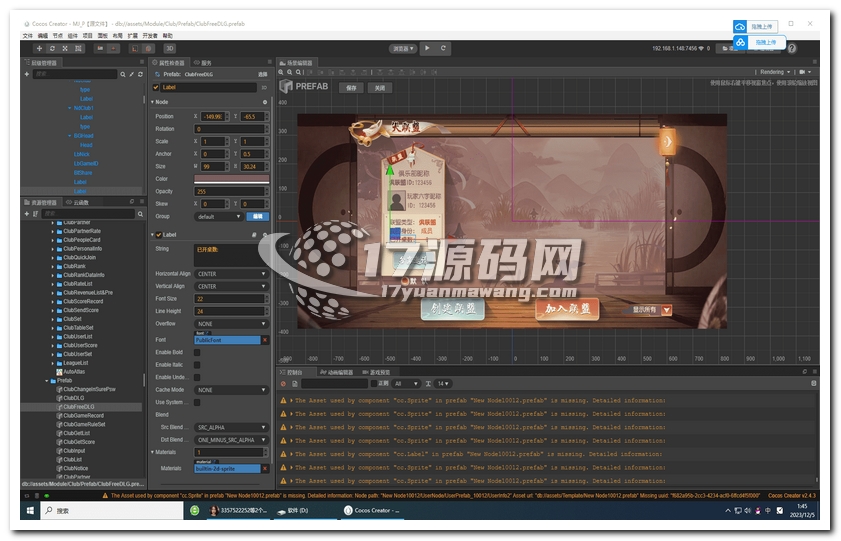Open the help question-mark icon
The width and height of the screenshot is (841, 541).
[x=792, y=48]
